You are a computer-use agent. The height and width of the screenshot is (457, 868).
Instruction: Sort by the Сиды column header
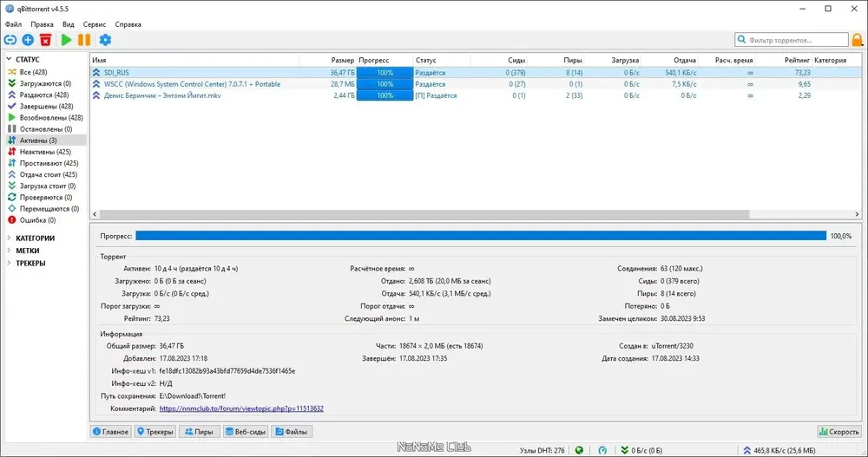pyautogui.click(x=499, y=60)
